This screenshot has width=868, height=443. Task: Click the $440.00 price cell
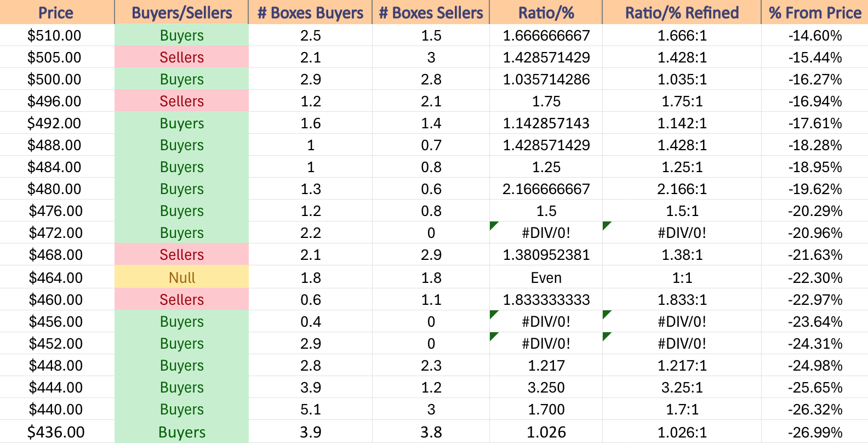57,409
